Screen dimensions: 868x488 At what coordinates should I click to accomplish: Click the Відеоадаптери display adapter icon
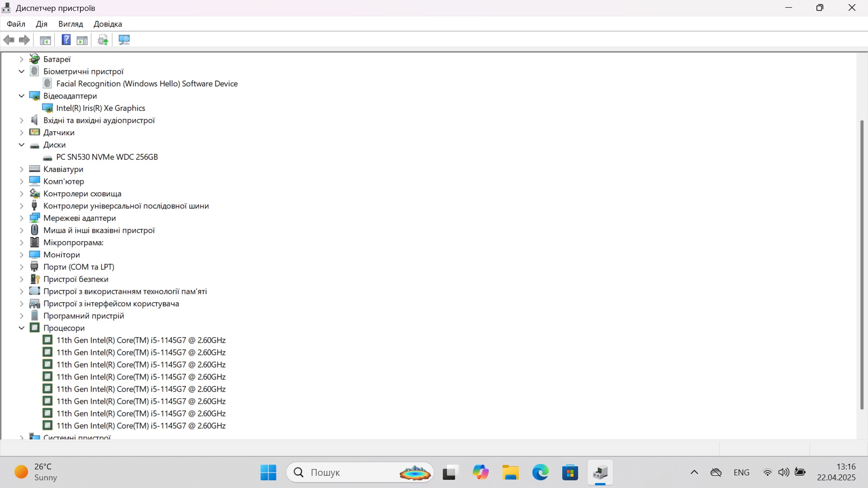(x=34, y=95)
